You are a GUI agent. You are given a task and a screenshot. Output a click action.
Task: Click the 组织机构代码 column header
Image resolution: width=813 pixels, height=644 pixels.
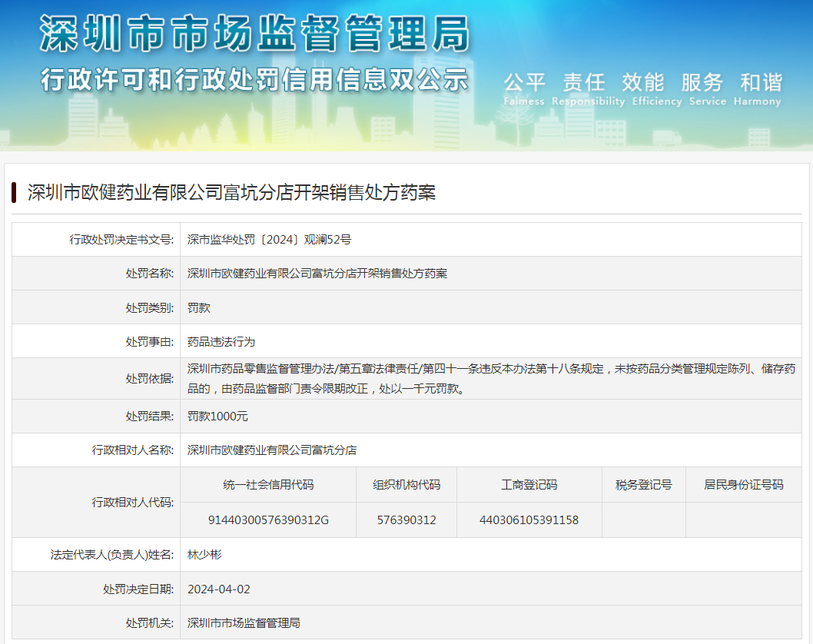pyautogui.click(x=406, y=485)
